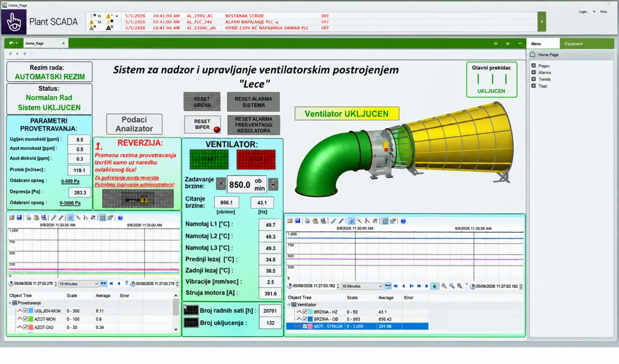Expand Tags in Menu tree
Viewport: 619px width, 364px height.
pyautogui.click(x=534, y=85)
